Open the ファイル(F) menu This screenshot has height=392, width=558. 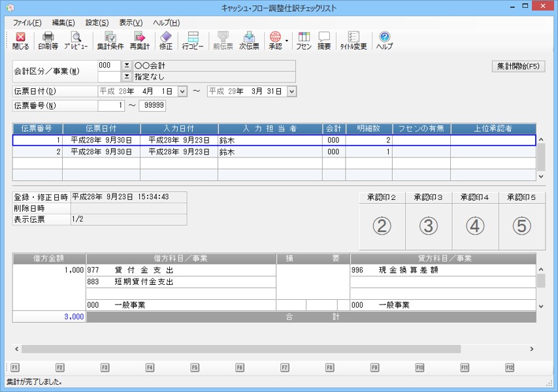coord(27,22)
